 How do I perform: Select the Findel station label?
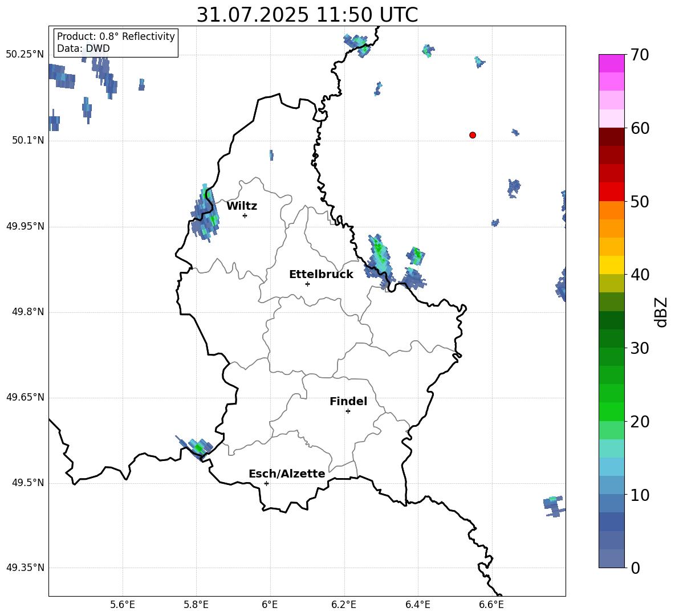point(348,401)
